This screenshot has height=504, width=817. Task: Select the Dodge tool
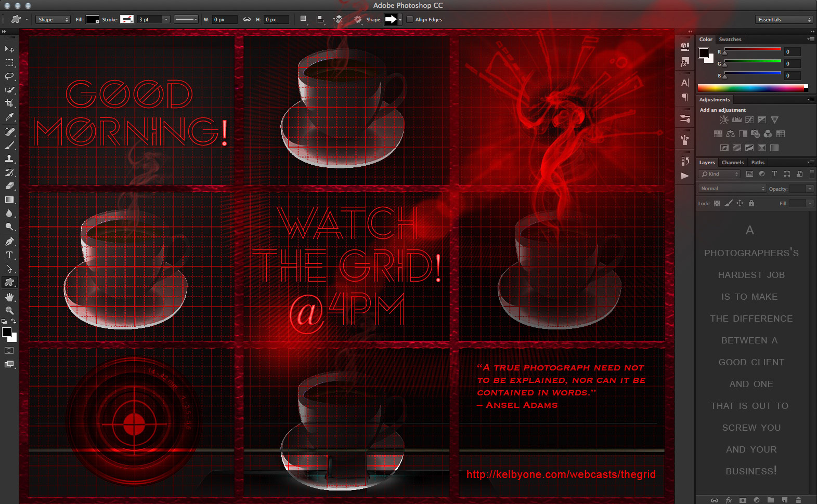pyautogui.click(x=9, y=227)
